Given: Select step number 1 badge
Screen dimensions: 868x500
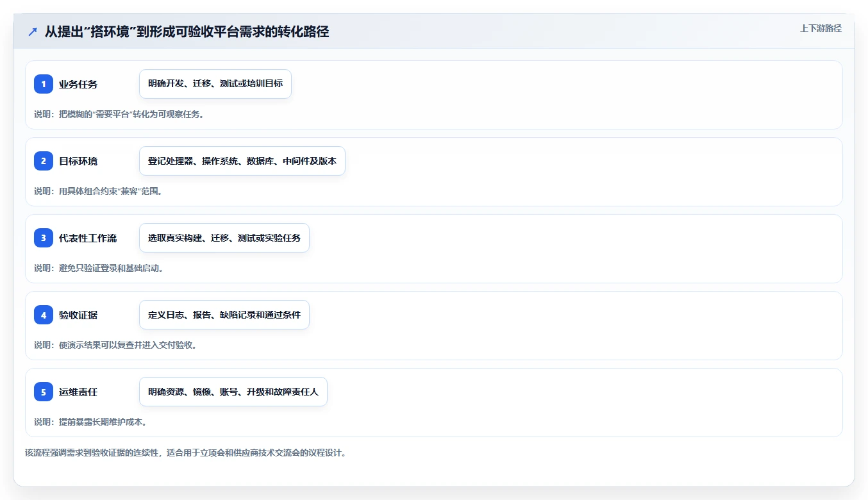Looking at the screenshot, I should (x=44, y=84).
